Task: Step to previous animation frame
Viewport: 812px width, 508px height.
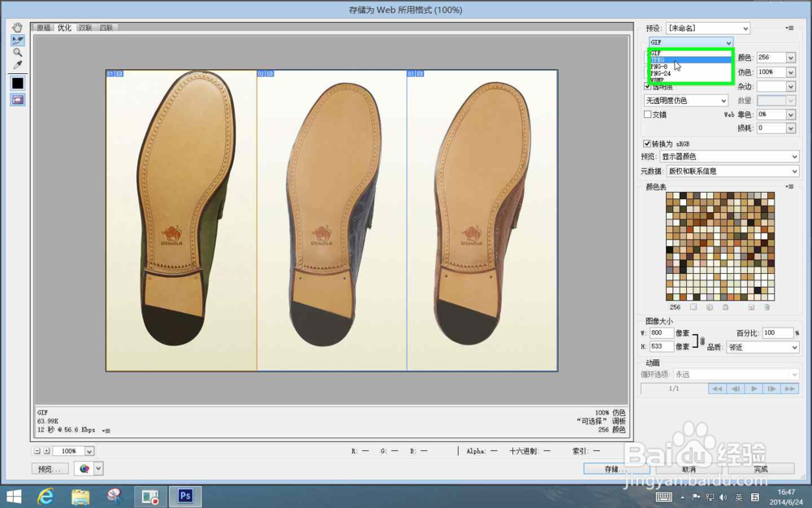Action: (x=736, y=389)
